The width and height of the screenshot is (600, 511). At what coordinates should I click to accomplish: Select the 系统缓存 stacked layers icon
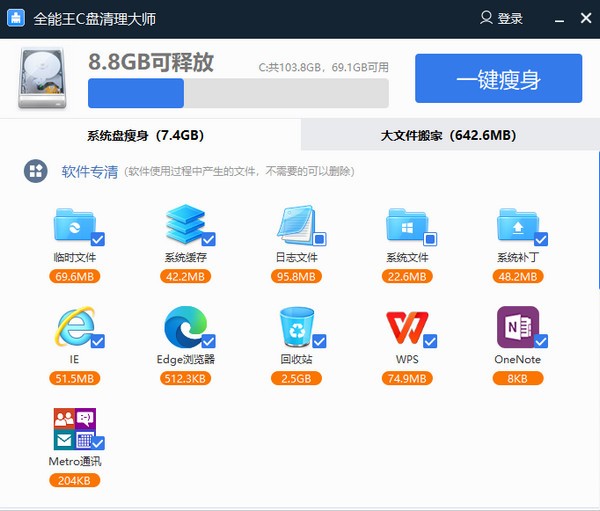185,226
